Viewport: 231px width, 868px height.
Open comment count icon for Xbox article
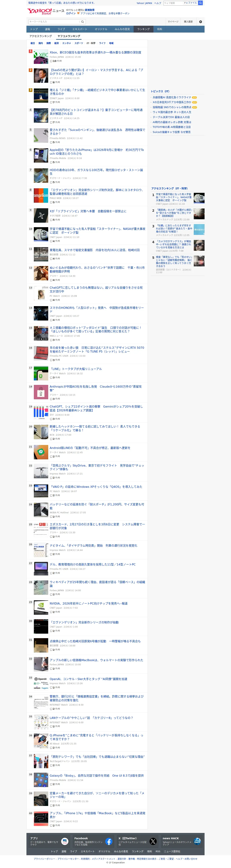click(51, 61)
